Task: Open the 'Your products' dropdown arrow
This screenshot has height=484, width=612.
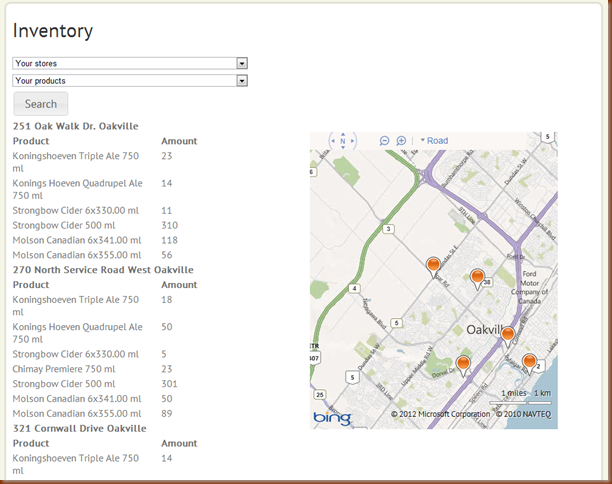Action: click(x=242, y=80)
